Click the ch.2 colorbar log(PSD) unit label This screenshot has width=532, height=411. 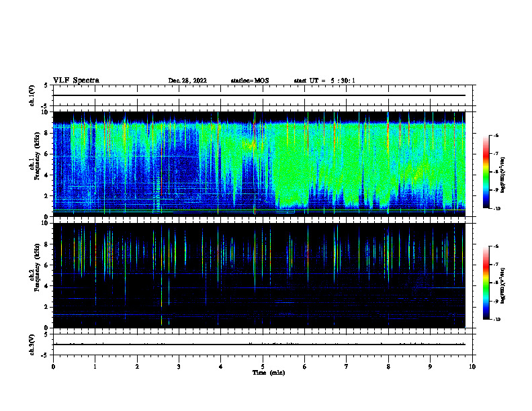[x=502, y=286]
